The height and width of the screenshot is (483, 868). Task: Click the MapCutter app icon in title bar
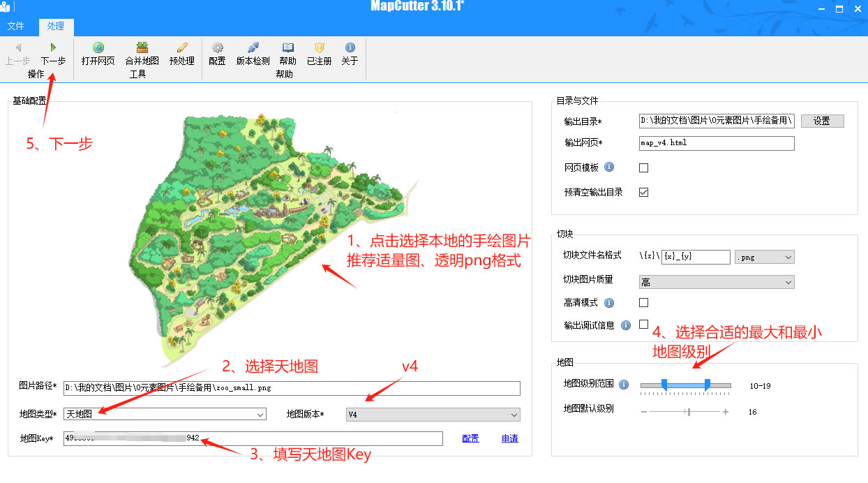point(6,7)
